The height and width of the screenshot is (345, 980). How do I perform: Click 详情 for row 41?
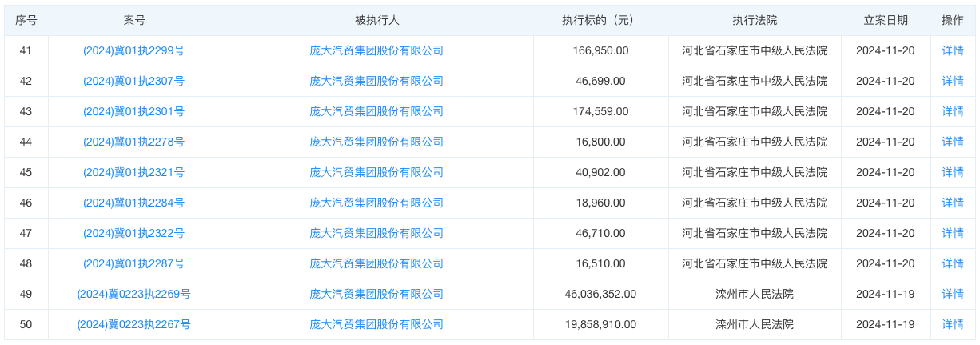click(x=953, y=50)
